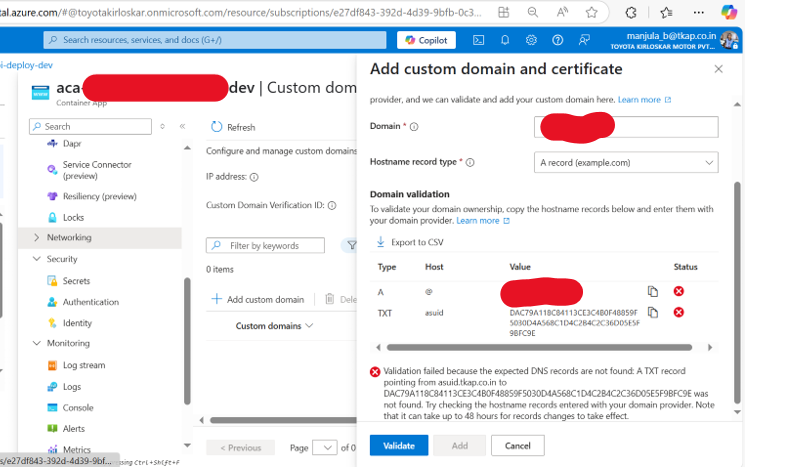Show Hostname record type info tooltip
Viewport: 804px width, 471px height.
470,162
